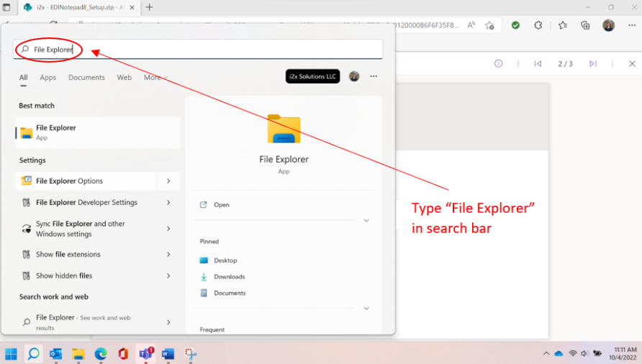
Task: Expand arrow beside File Explorer Developer Settings
Action: pyautogui.click(x=168, y=202)
